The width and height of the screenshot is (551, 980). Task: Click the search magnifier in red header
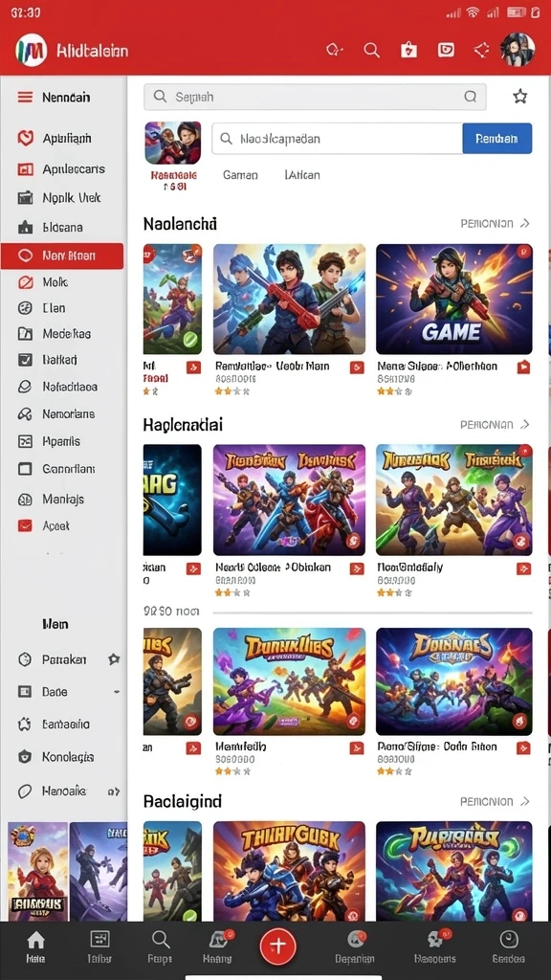372,50
